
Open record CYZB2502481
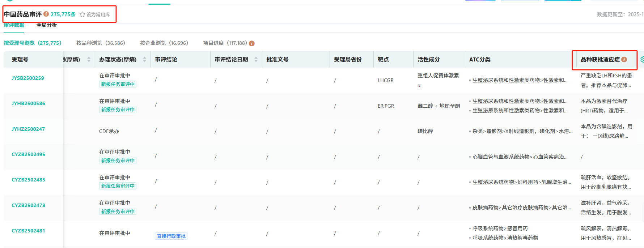28,231
